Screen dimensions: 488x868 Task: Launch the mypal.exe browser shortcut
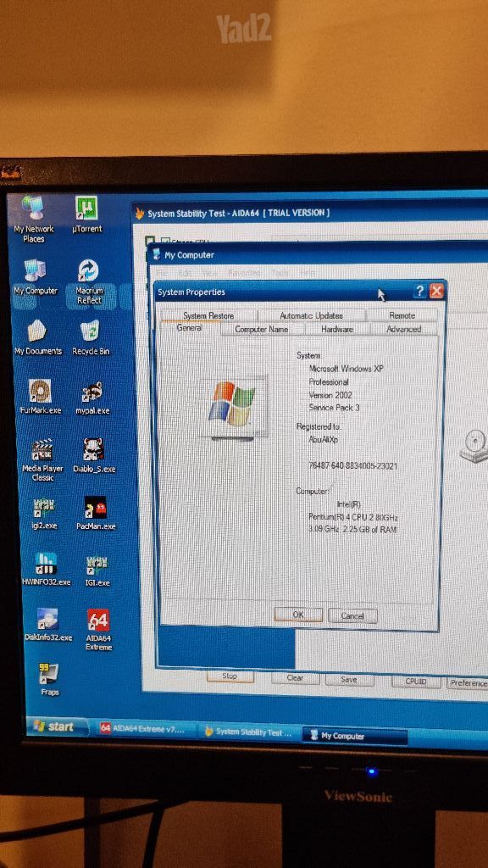(x=91, y=398)
